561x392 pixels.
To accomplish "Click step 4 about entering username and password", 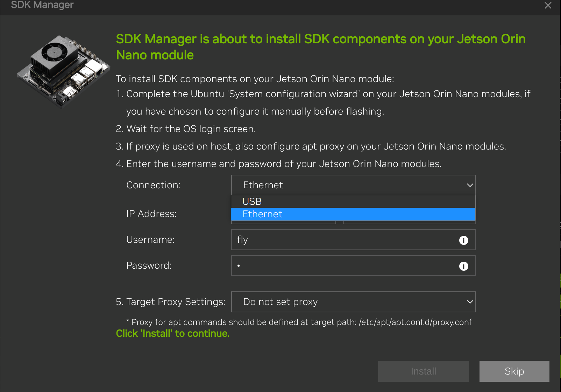I will (278, 164).
